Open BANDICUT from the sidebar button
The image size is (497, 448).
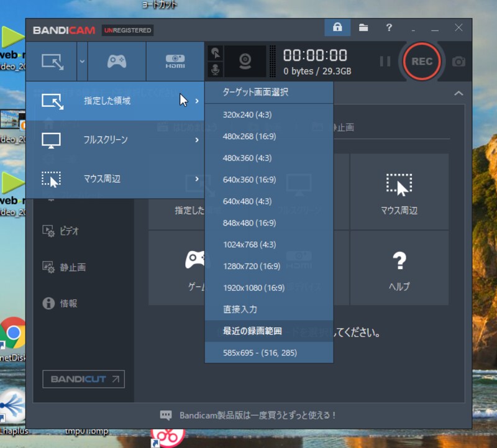tap(83, 380)
